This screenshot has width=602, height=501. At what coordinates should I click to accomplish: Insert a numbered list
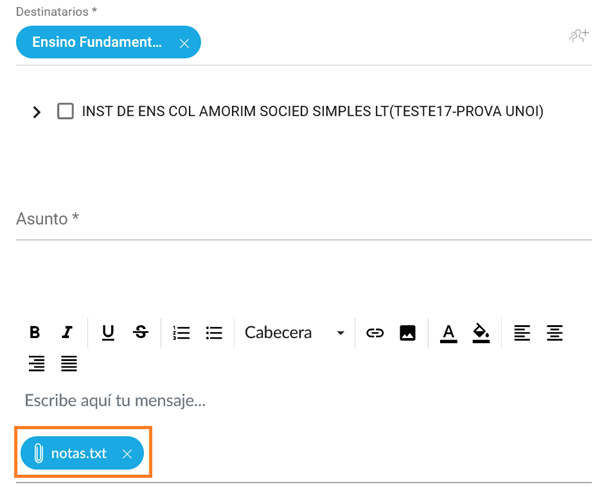pos(181,333)
